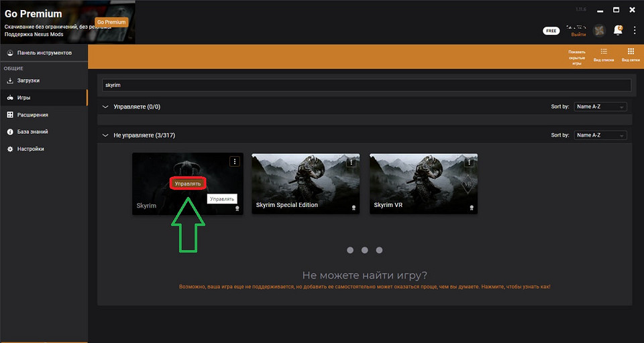Go to Расширения in the sidebar
This screenshot has width=644, height=343.
coord(32,115)
